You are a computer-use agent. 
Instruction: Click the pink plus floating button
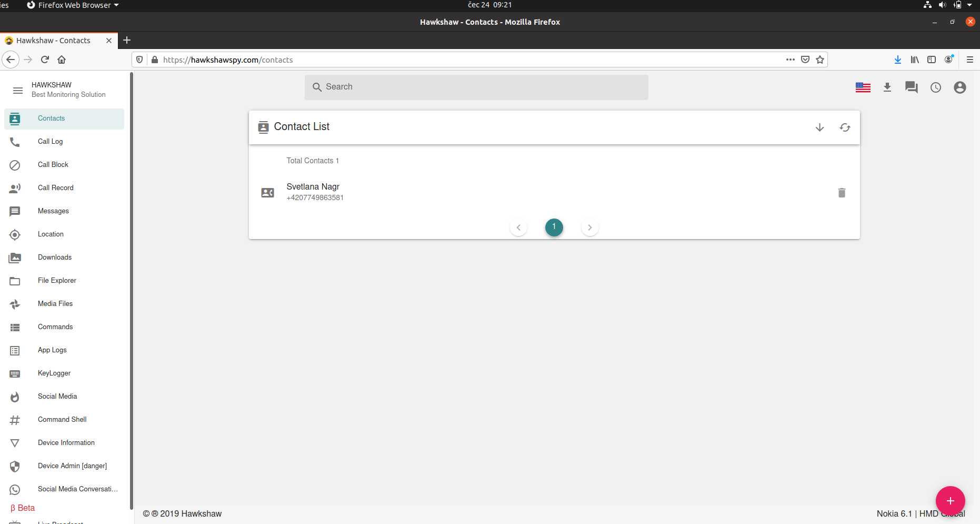(x=950, y=501)
